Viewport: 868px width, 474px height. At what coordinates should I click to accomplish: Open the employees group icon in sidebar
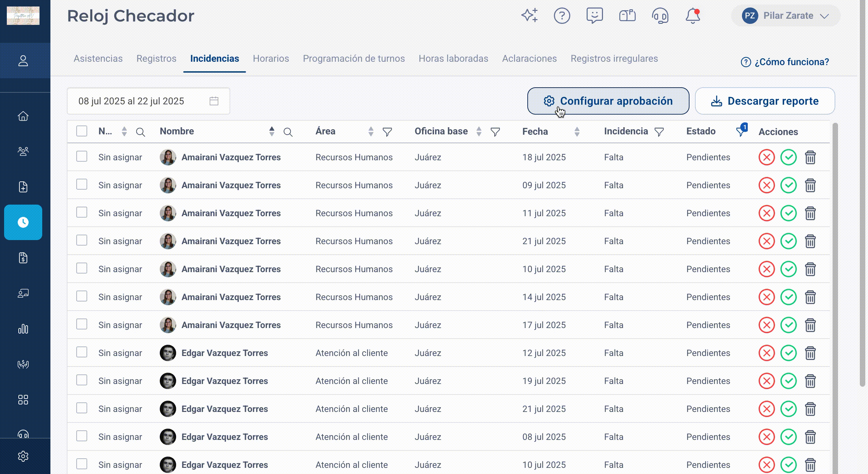[23, 151]
